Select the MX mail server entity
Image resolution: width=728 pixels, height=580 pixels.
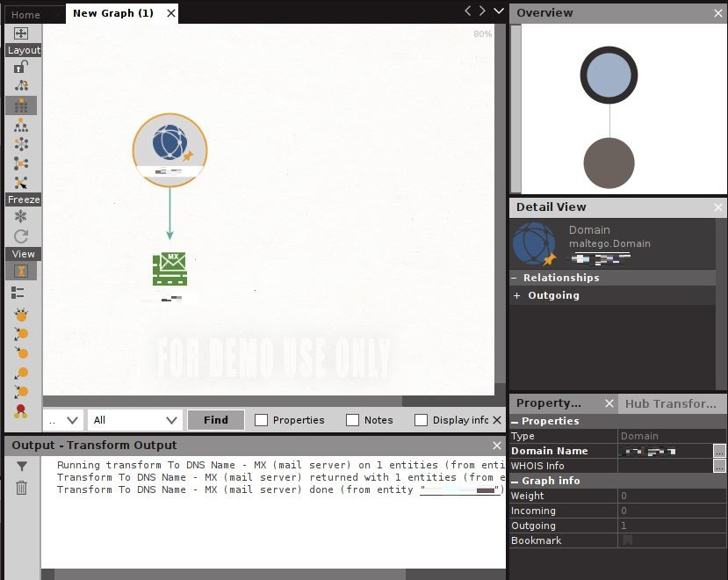pyautogui.click(x=170, y=269)
